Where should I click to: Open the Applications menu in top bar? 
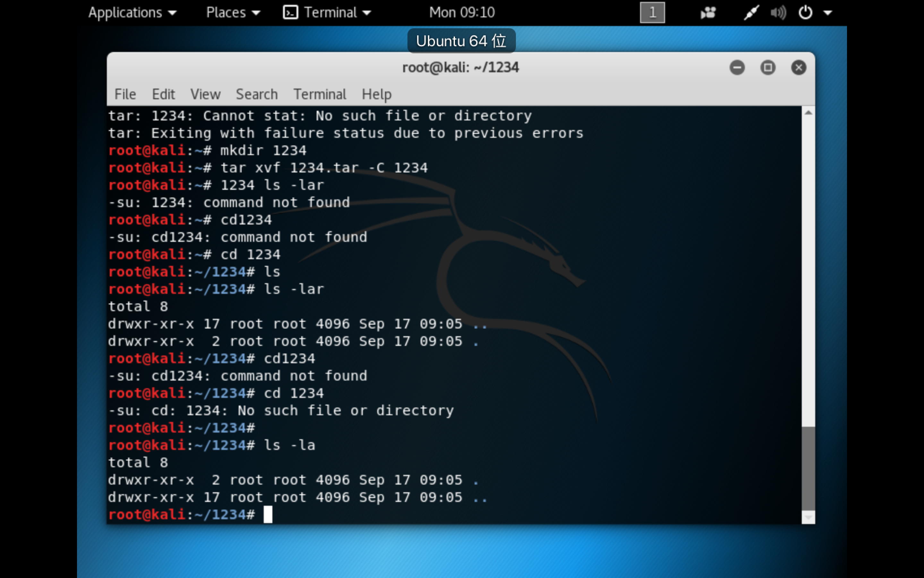pyautogui.click(x=133, y=13)
